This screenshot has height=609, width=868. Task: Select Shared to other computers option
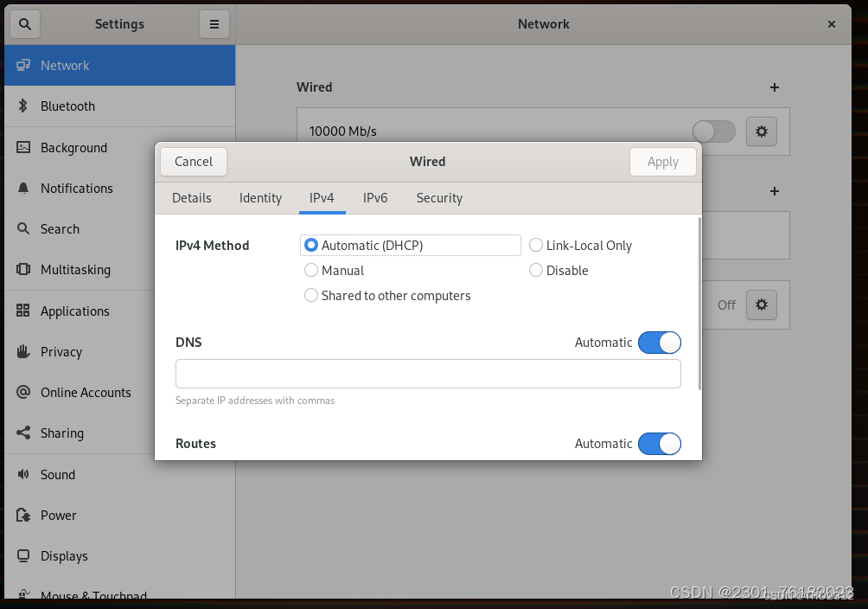[387, 295]
